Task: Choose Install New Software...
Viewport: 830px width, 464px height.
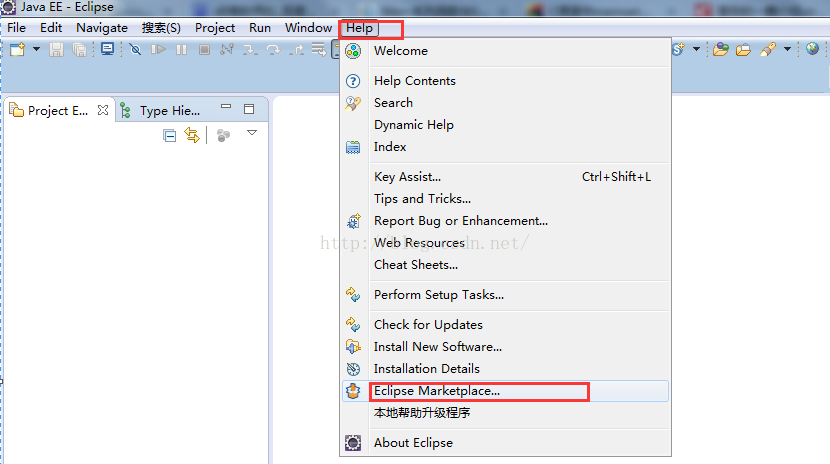Action: (505, 347)
